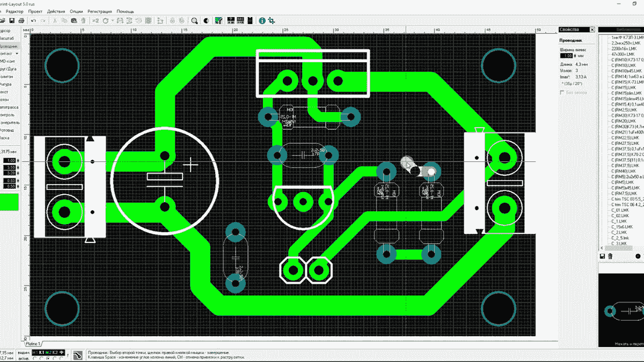Open the Контакт tool dropdown arrow
The image size is (644, 362).
coord(17,54)
